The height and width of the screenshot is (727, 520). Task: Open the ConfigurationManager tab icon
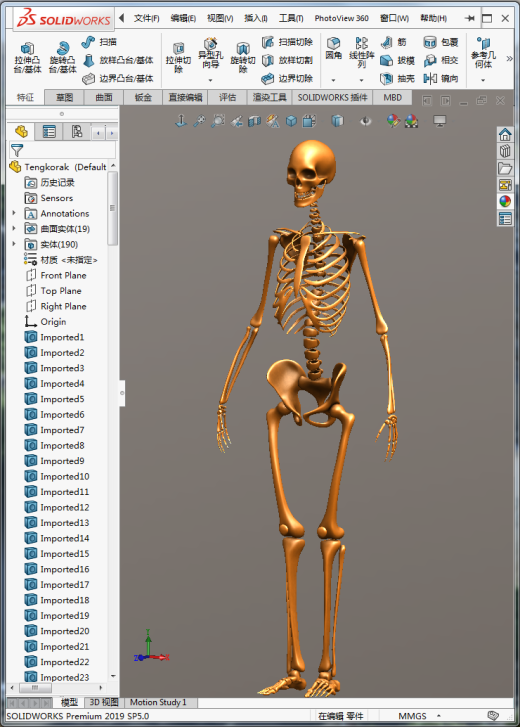[x=77, y=132]
